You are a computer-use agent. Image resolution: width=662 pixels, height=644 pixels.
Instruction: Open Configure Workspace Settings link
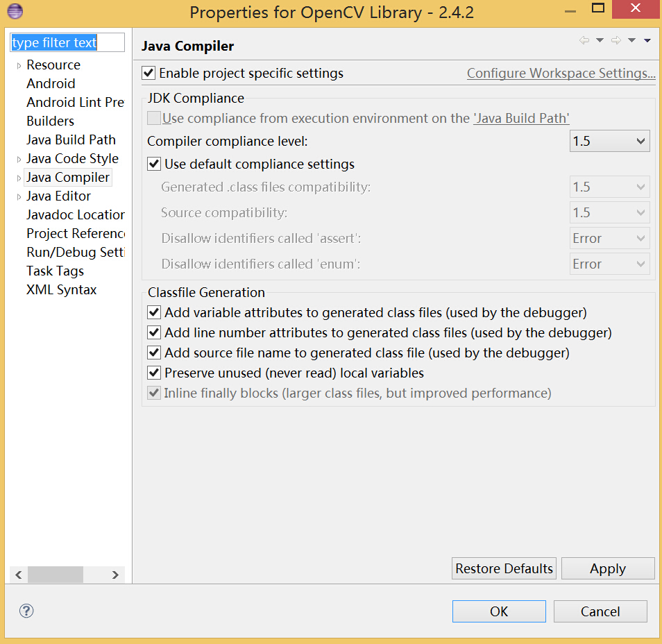point(561,73)
